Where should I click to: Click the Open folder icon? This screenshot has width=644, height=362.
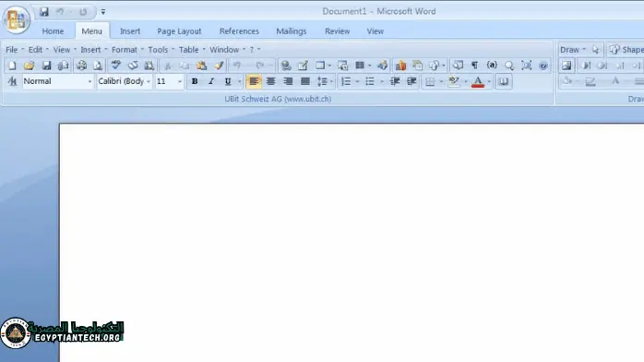coord(29,66)
